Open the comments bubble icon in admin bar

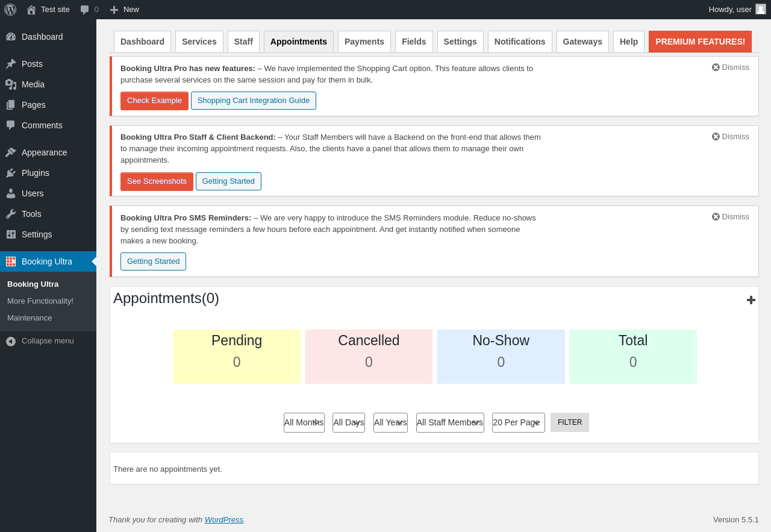(x=84, y=10)
